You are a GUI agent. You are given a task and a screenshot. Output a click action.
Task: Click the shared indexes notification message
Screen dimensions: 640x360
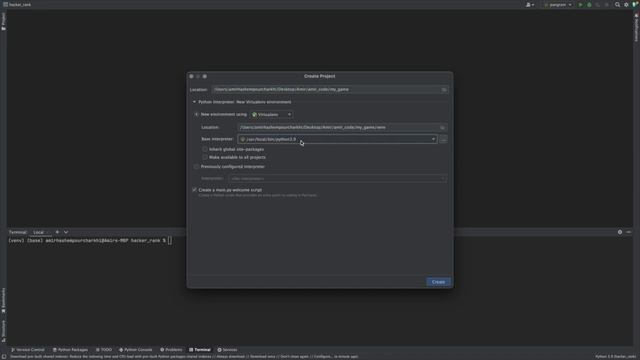click(x=184, y=357)
